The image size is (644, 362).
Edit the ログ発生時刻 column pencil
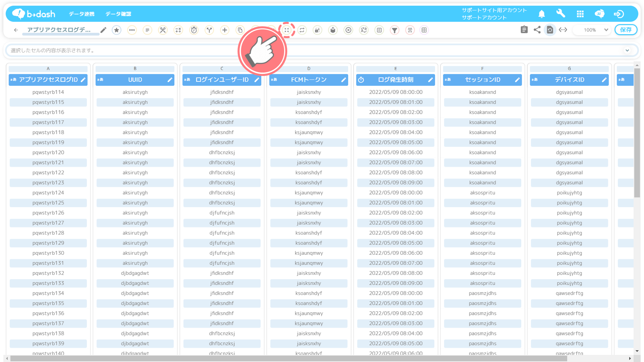[431, 80]
